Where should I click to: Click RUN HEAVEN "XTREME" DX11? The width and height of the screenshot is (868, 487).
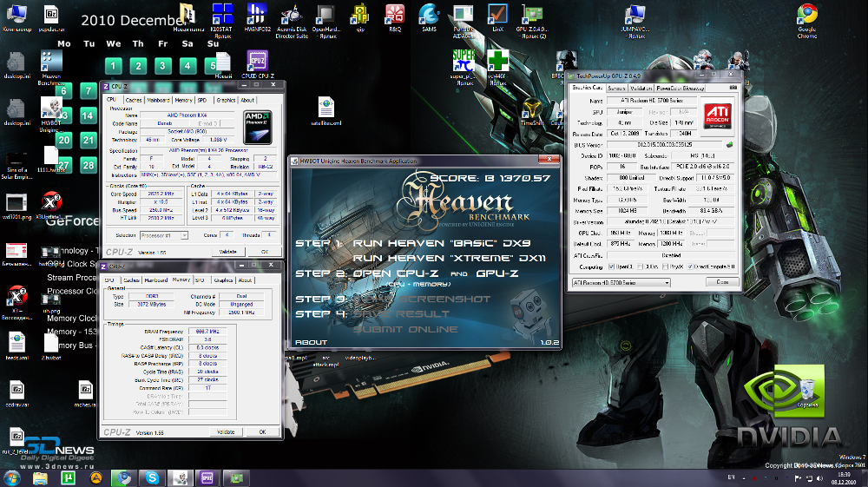(x=449, y=258)
